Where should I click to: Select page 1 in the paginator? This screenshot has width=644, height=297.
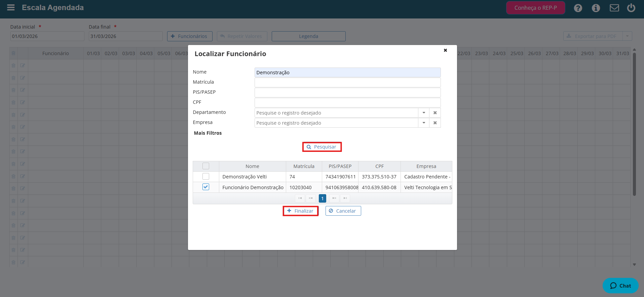click(322, 198)
